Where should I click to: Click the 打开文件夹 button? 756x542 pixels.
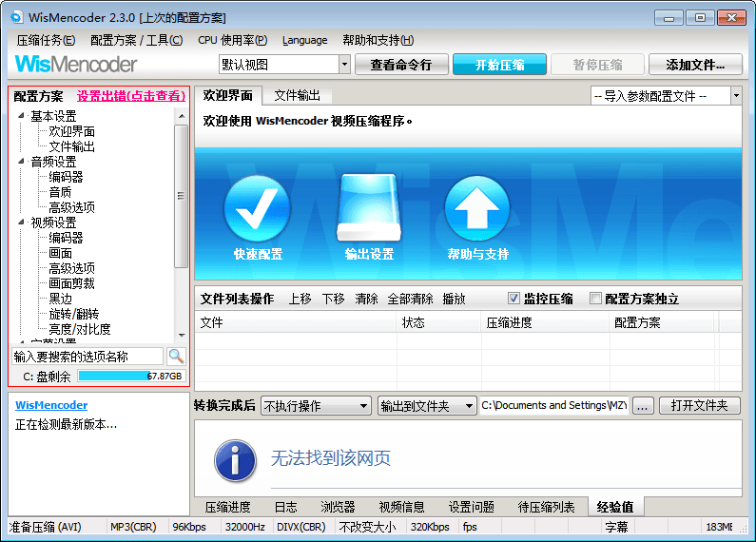tap(699, 405)
